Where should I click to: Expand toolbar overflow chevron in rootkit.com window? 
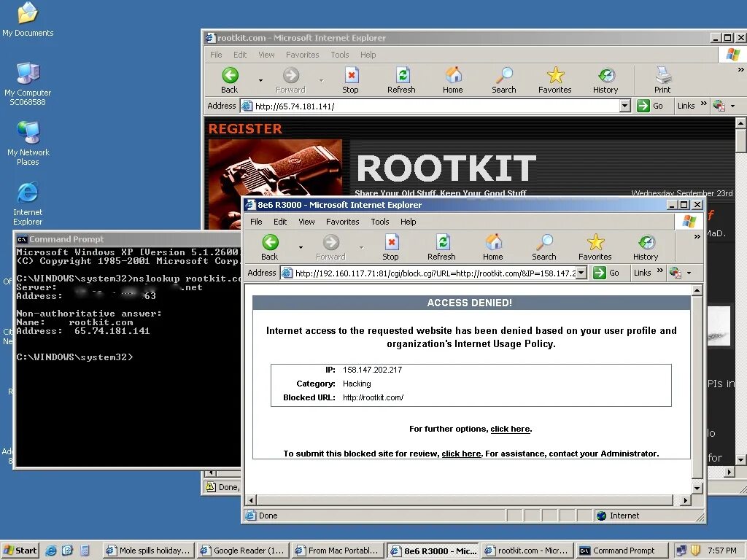[741, 69]
